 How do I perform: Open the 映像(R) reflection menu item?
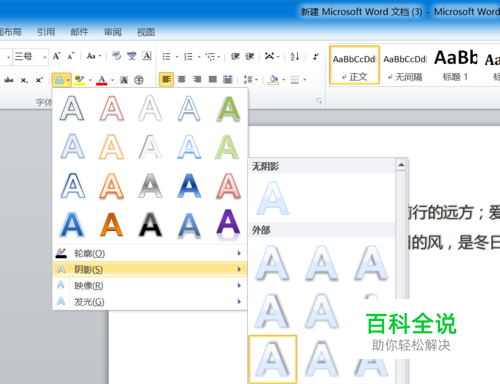point(150,285)
